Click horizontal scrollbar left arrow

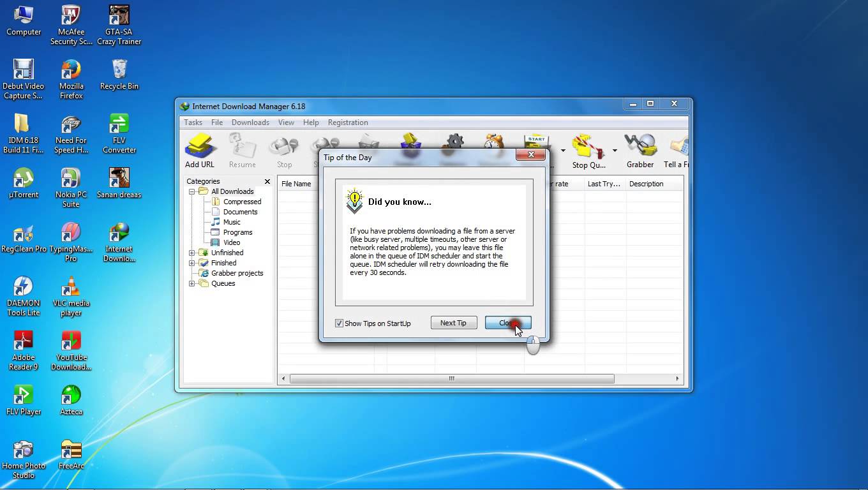pos(284,378)
